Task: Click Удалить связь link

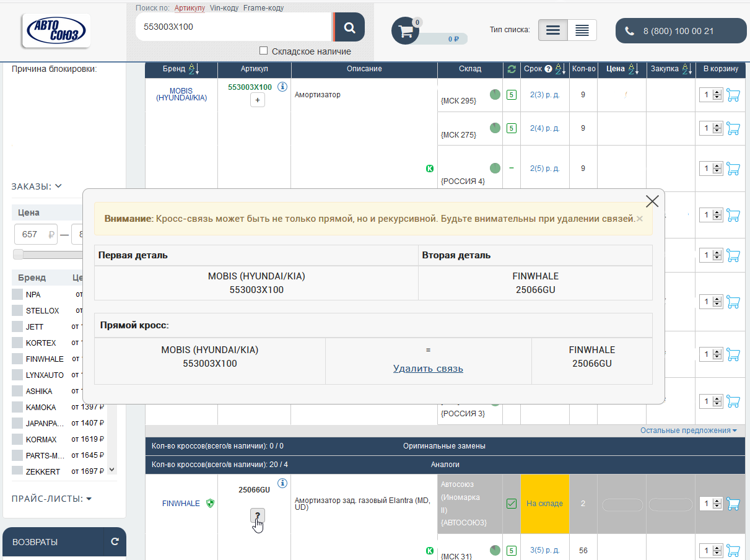Action: coord(428,369)
